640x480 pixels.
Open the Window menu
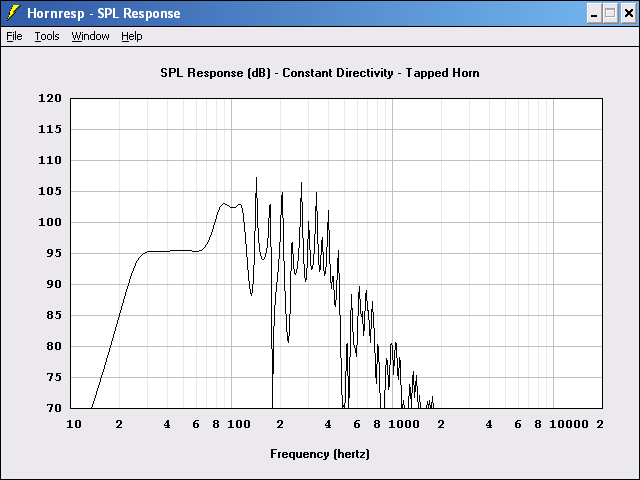coord(90,36)
